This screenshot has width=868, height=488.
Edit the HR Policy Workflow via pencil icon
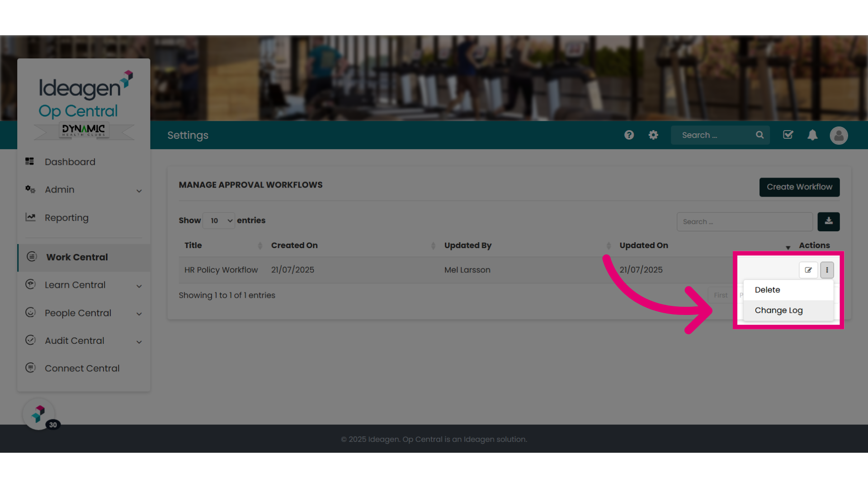[808, 270]
